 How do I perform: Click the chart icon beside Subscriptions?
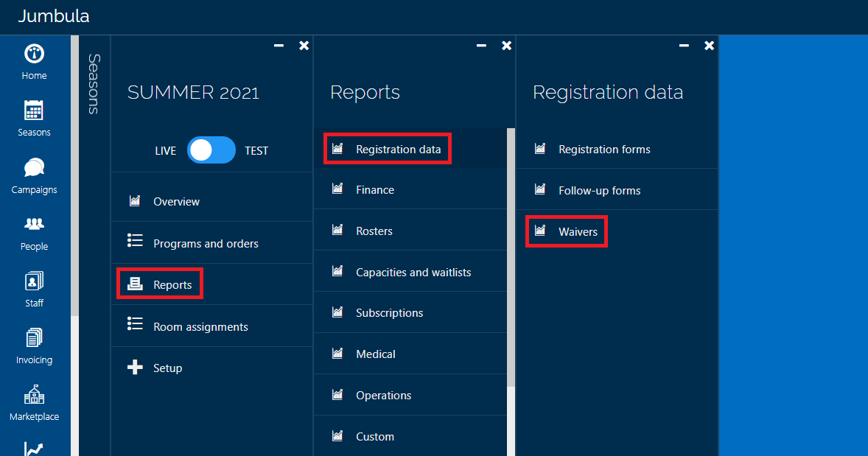point(337,312)
